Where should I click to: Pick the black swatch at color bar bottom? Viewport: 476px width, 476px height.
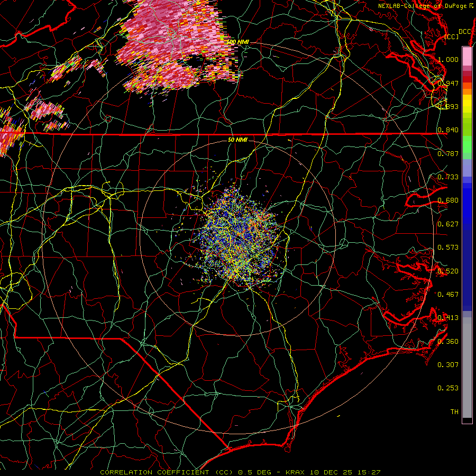(x=467, y=420)
